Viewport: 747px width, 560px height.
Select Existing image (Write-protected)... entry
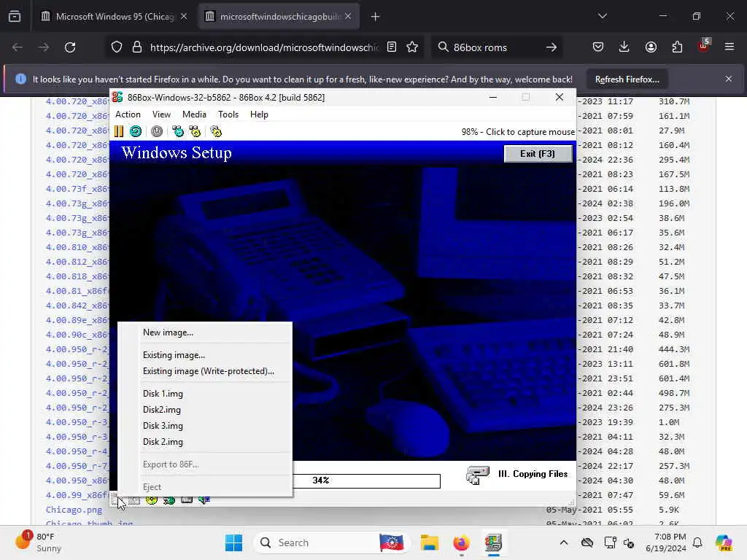205,371
